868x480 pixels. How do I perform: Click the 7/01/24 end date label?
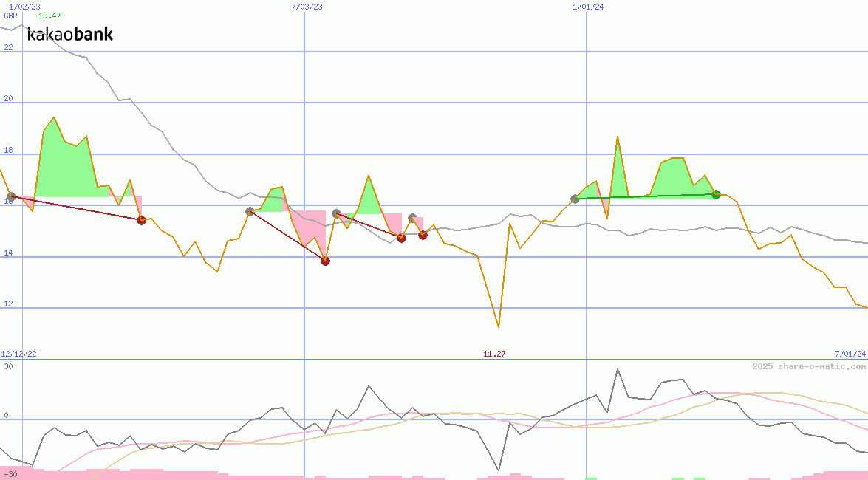(x=850, y=354)
